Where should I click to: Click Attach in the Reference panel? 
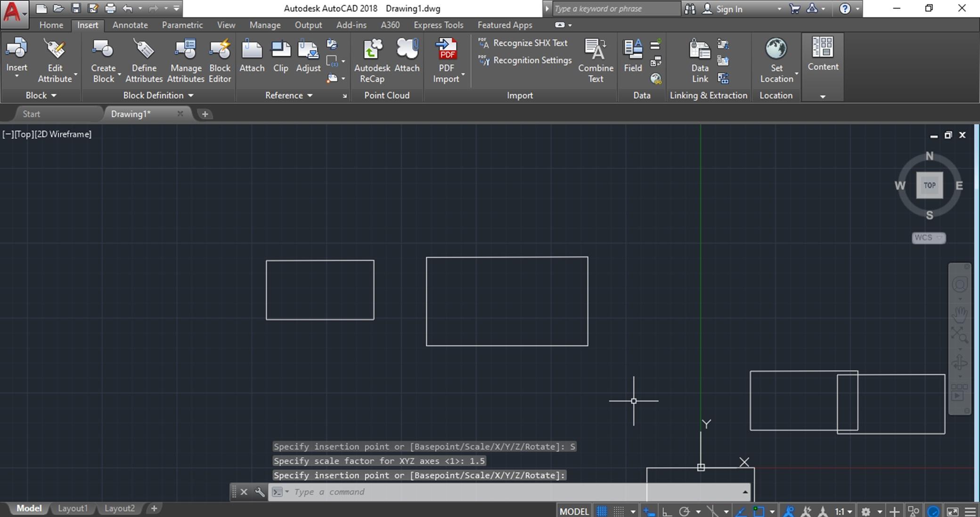tap(252, 56)
